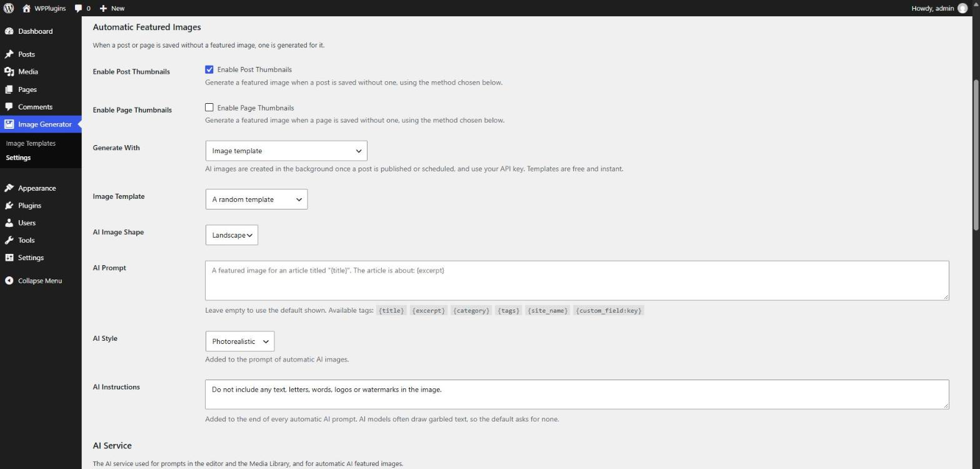The height and width of the screenshot is (469, 980).
Task: Click the Appearance paintbrush icon
Action: (9, 188)
